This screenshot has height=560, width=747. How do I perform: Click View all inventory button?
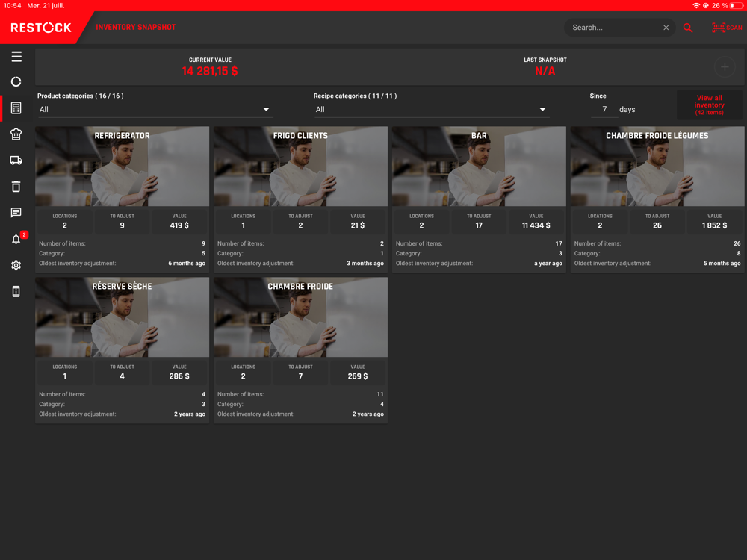[x=709, y=105]
